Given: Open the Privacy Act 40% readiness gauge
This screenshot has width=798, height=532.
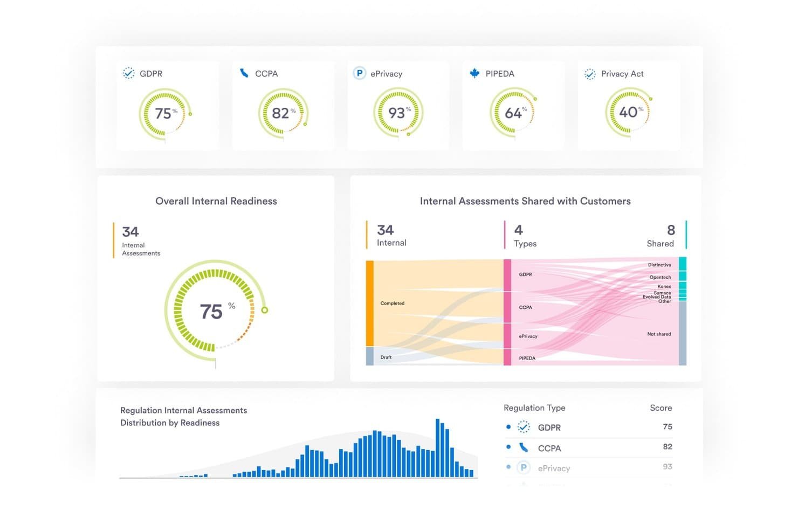Looking at the screenshot, I should pos(629,113).
